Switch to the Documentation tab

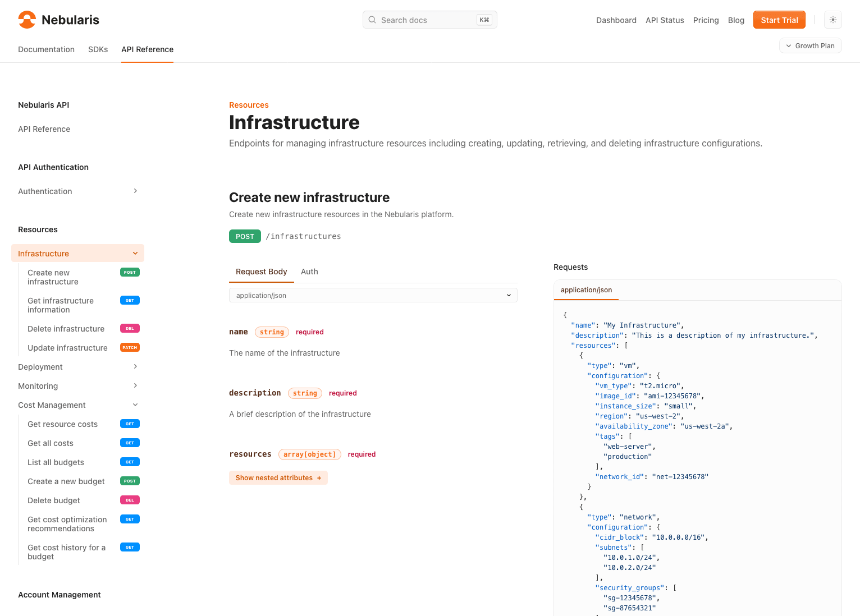pyautogui.click(x=46, y=49)
